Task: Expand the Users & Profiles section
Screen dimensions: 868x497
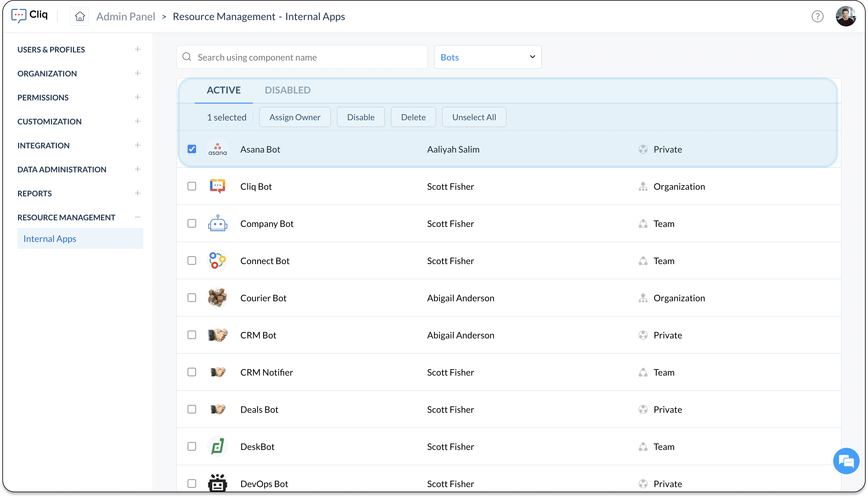Action: [x=137, y=49]
